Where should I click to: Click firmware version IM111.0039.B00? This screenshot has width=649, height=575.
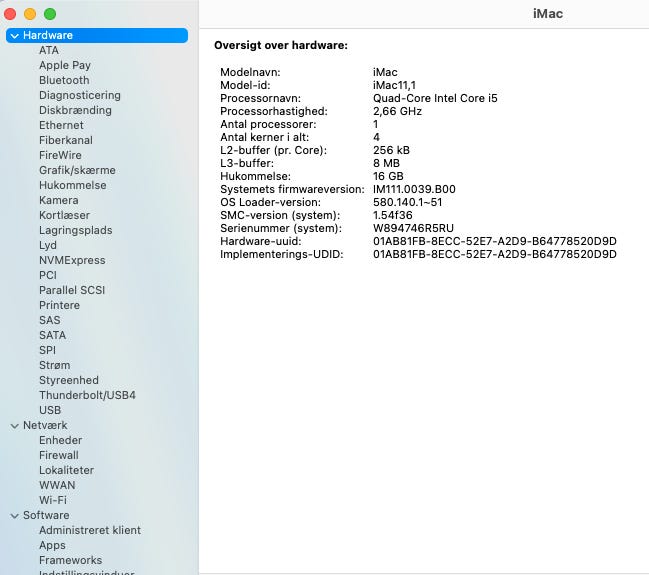[414, 190]
